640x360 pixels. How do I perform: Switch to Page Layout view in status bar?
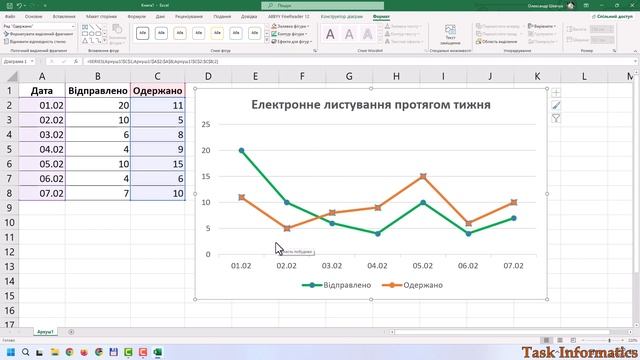pyautogui.click(x=560, y=340)
